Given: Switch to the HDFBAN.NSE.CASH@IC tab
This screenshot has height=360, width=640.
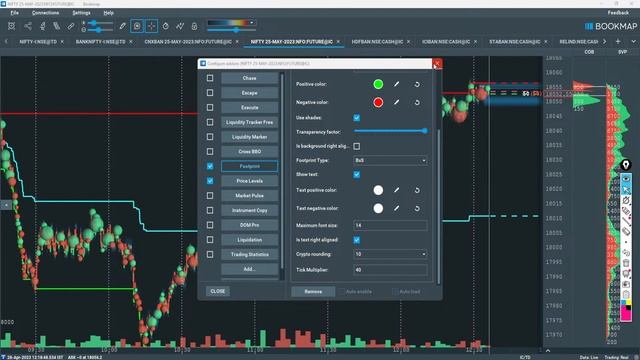Looking at the screenshot, I should [x=377, y=42].
